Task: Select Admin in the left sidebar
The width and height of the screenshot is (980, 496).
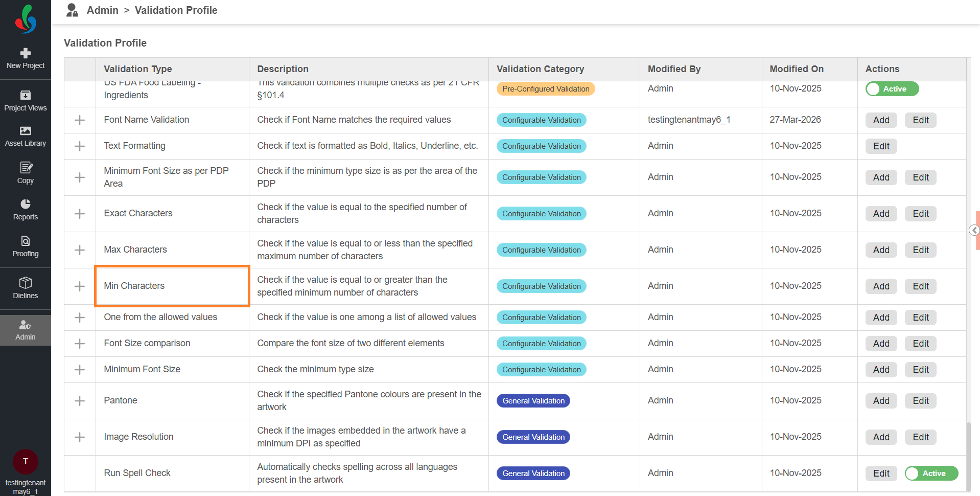Action: (26, 330)
